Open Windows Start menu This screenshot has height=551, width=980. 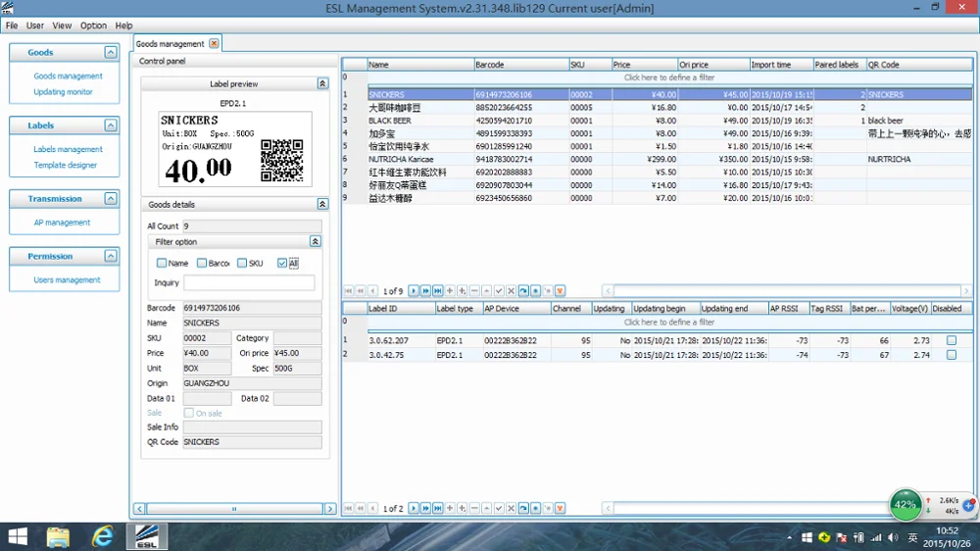pyautogui.click(x=18, y=536)
